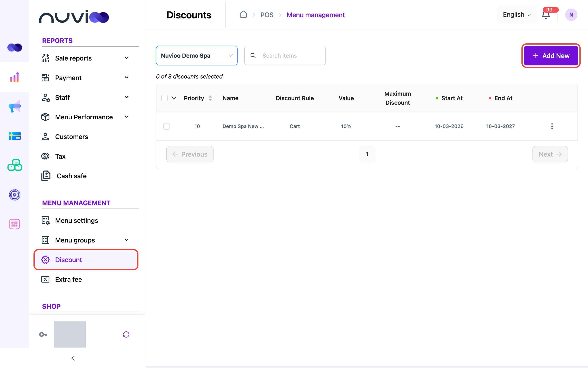Open the reports bar-chart icon in left rail
The height and width of the screenshot is (368, 588).
[x=14, y=77]
